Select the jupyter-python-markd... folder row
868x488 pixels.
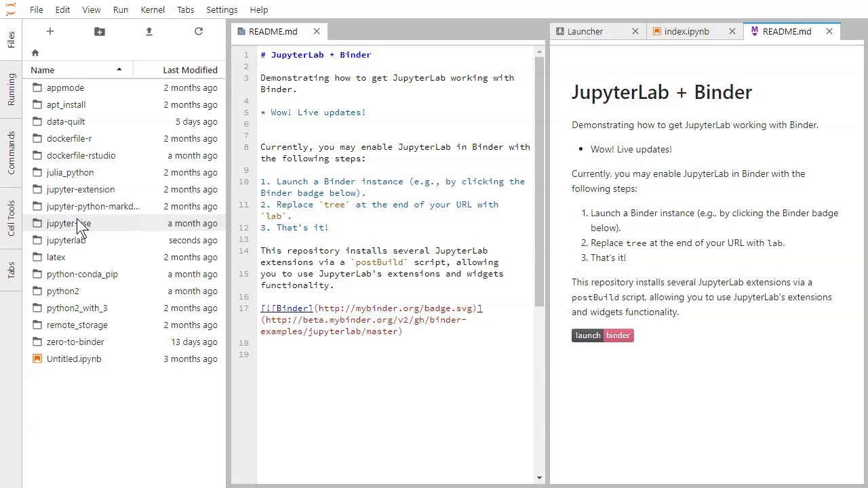click(x=125, y=206)
